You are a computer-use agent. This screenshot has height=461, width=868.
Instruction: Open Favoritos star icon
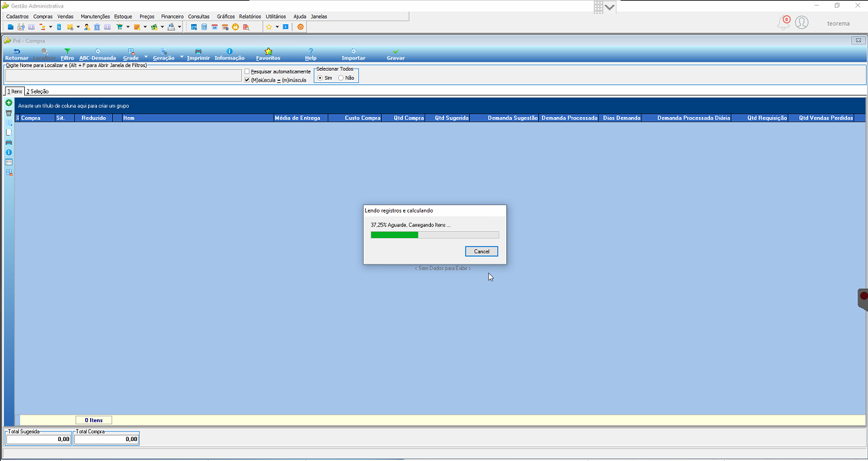(x=268, y=51)
